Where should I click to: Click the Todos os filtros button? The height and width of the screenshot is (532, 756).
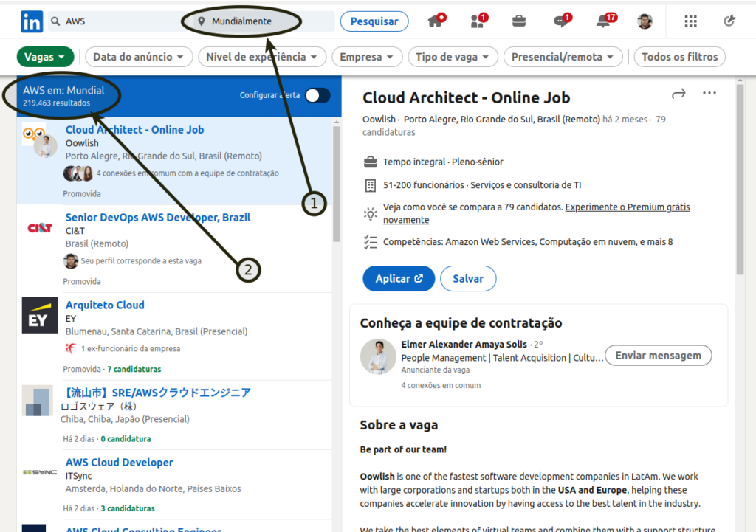coord(679,57)
